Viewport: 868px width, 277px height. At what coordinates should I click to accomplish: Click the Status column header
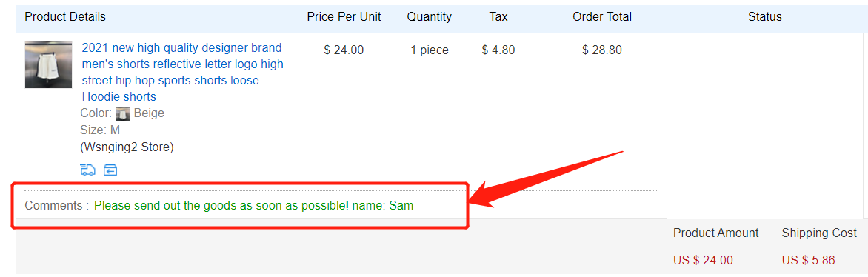765,16
